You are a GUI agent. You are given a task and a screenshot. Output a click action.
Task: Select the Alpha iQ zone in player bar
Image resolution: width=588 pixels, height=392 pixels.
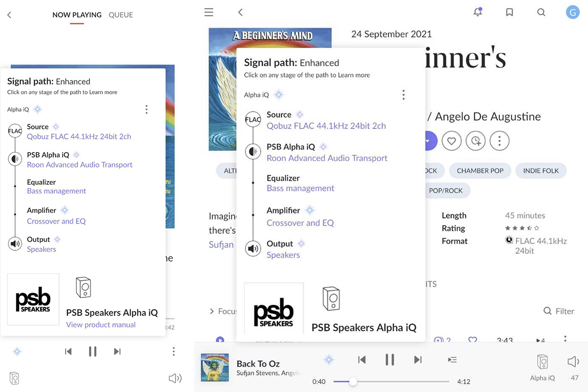tap(542, 367)
